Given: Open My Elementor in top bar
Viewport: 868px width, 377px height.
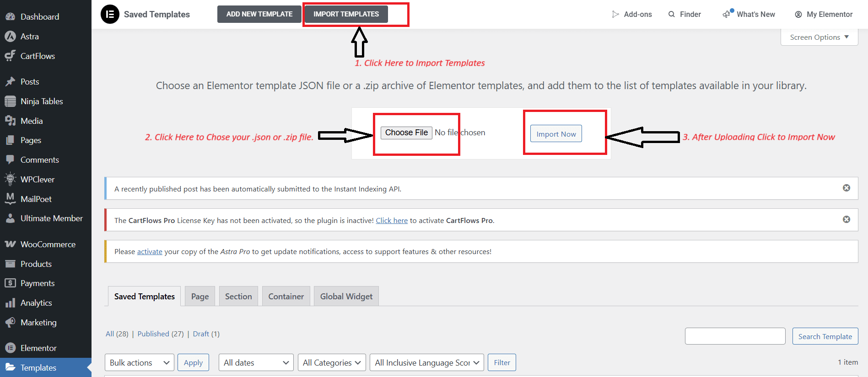Looking at the screenshot, I should 824,14.
